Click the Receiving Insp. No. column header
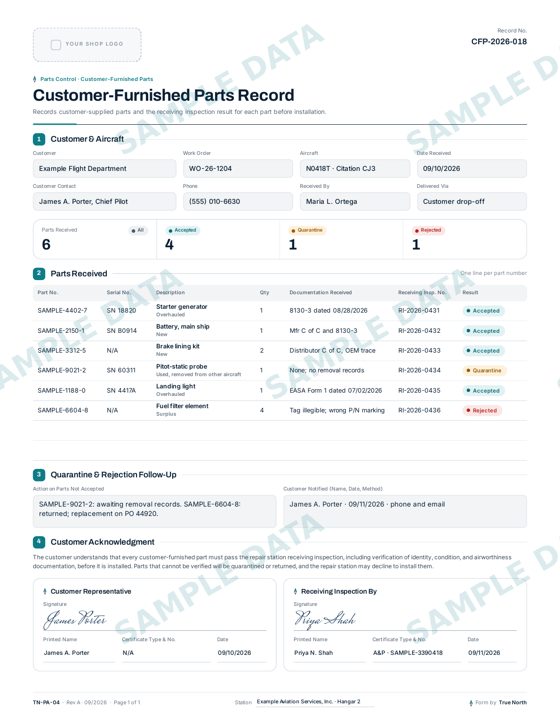Image resolution: width=560 pixels, height=725 pixels. 422,293
